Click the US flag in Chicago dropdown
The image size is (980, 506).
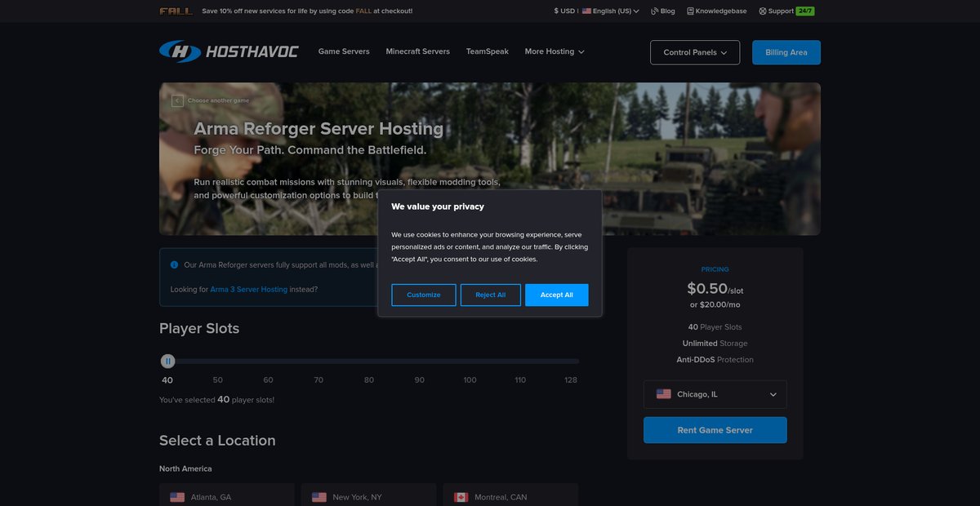coord(664,394)
